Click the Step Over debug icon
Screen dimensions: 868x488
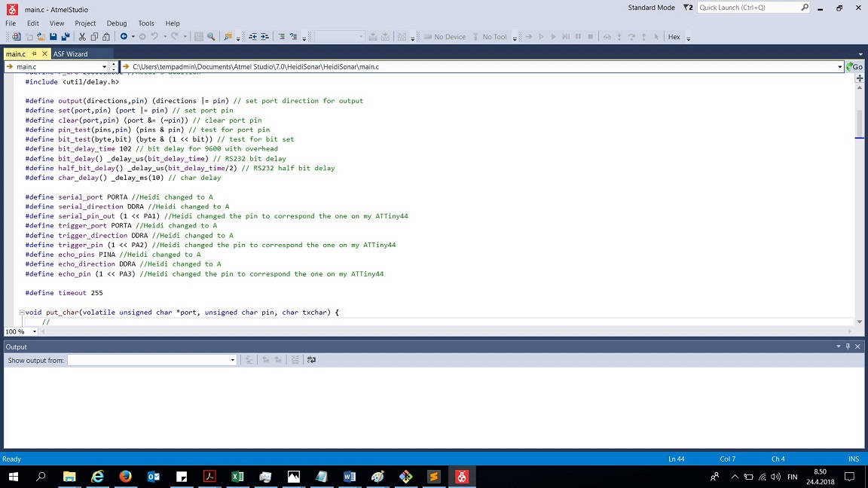(x=631, y=36)
